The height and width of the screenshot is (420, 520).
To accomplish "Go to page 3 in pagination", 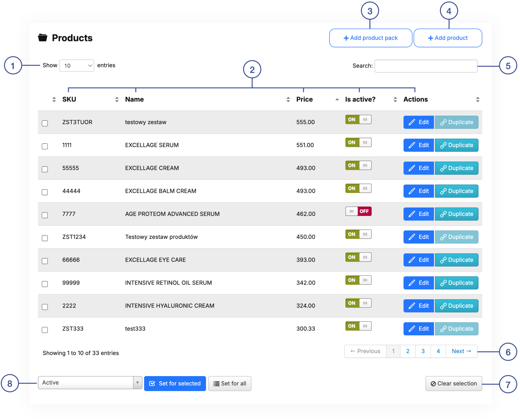I will pos(423,351).
